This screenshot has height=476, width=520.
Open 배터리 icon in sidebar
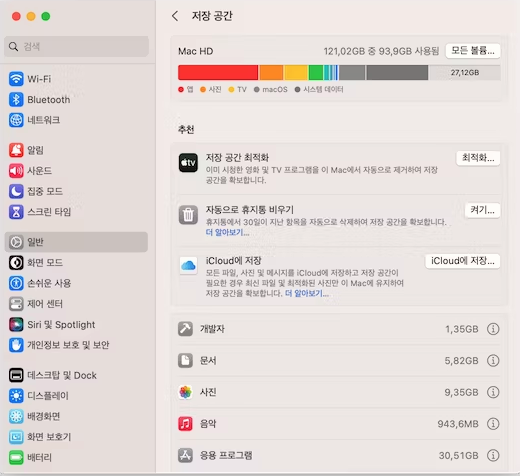pos(16,457)
